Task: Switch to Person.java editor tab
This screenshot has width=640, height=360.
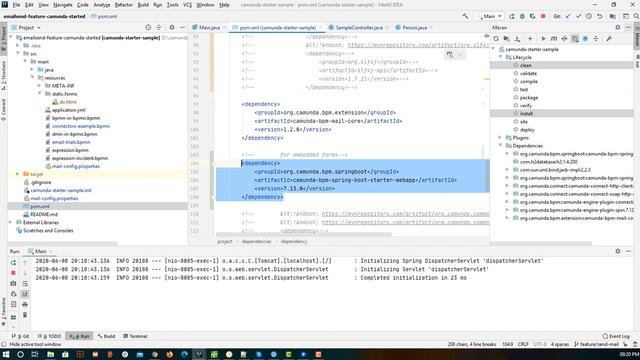Action: pos(414,27)
